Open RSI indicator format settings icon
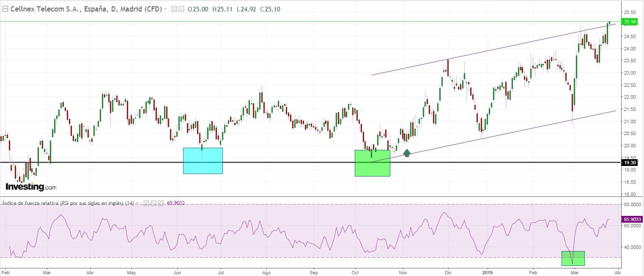 tap(153, 203)
